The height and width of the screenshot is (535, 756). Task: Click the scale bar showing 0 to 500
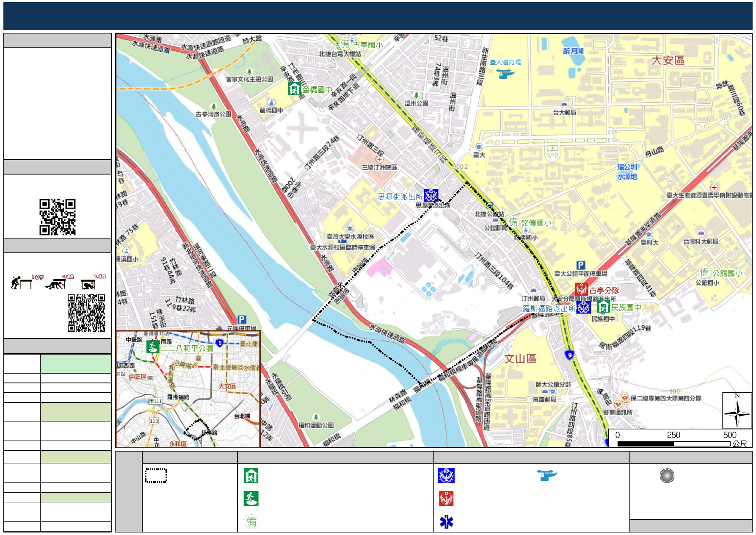[x=673, y=444]
